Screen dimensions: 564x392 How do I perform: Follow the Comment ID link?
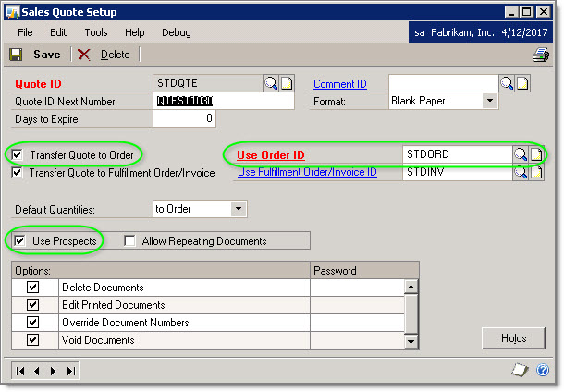(340, 84)
